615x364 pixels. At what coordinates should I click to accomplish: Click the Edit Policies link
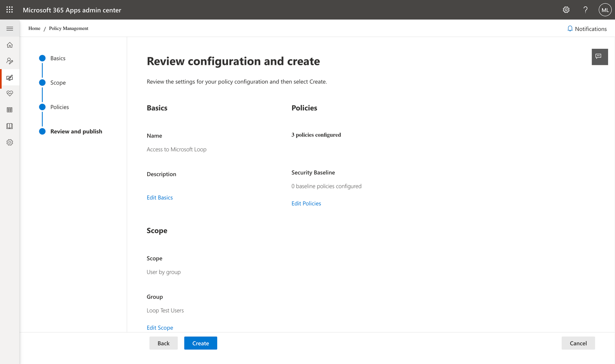click(306, 204)
